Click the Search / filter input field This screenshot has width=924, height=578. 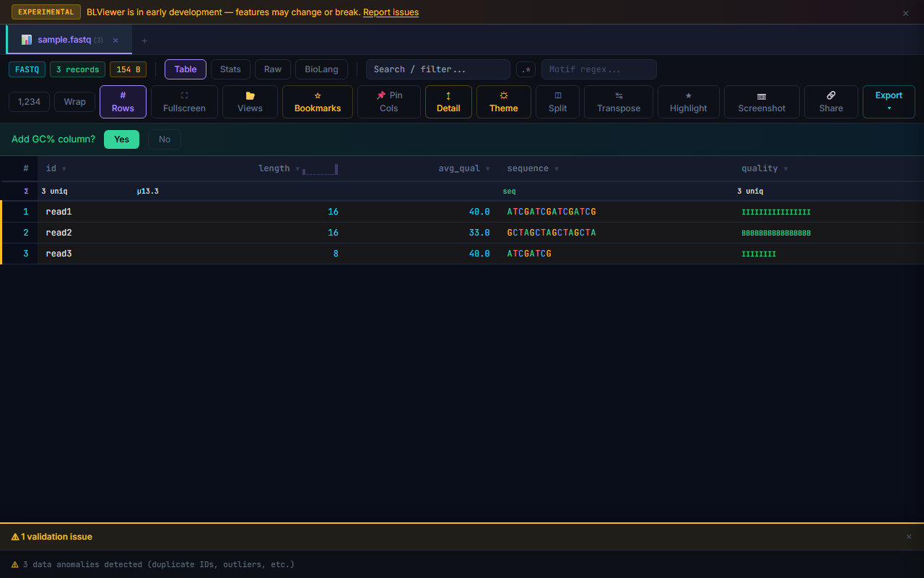(x=437, y=69)
